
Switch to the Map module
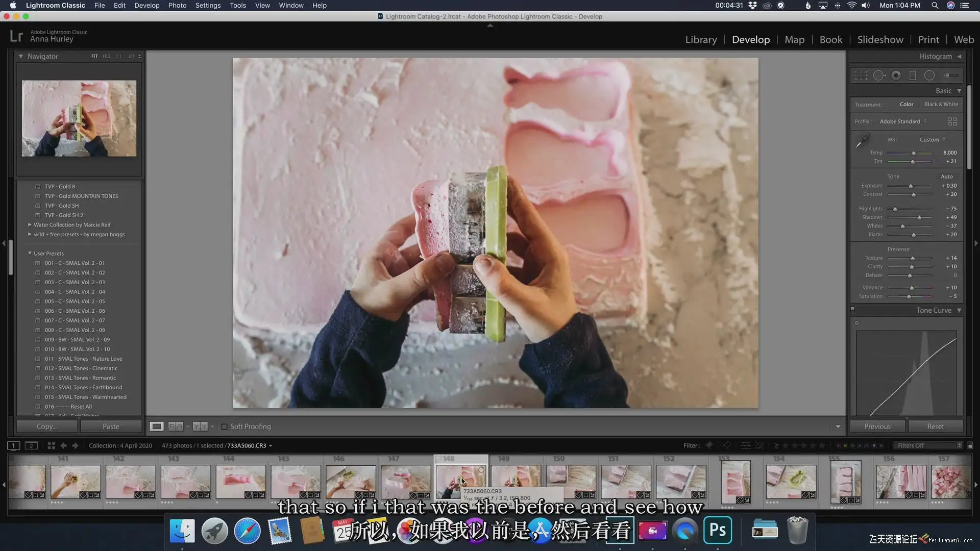794,39
